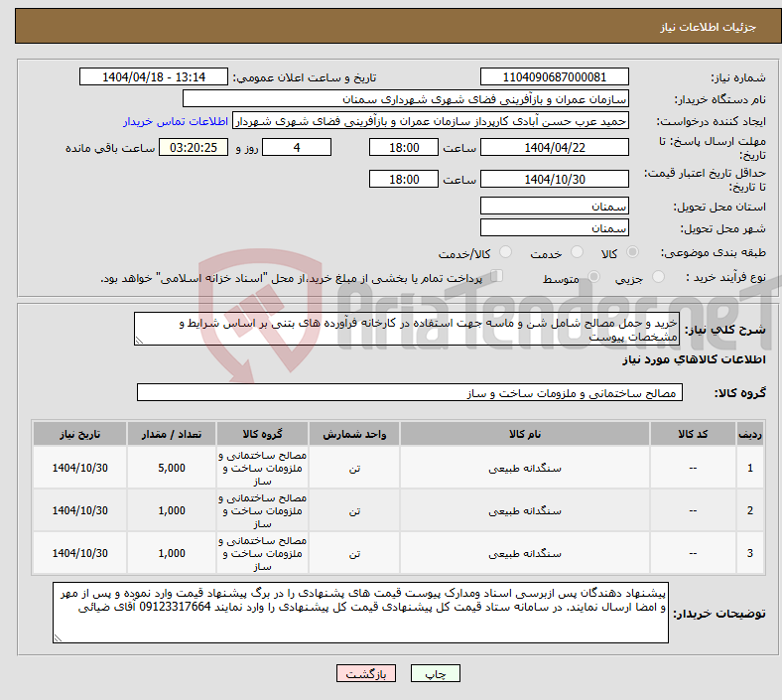Click the گروه کالا header in table

[262, 434]
